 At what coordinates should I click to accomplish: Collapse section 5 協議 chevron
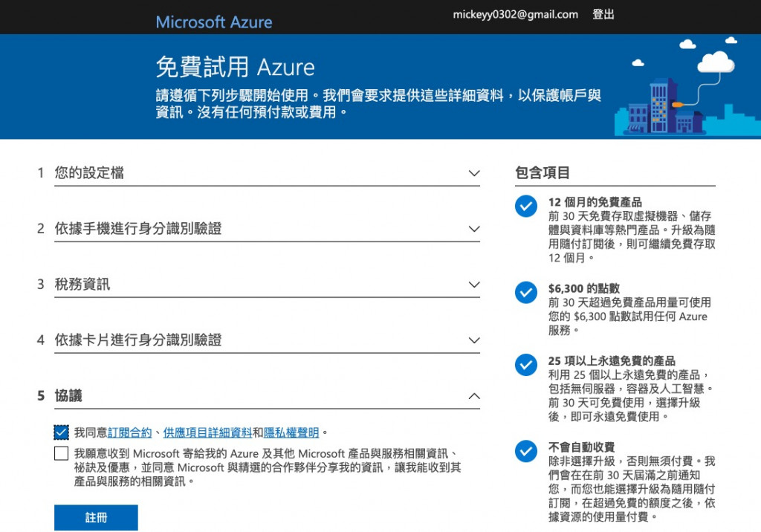(x=474, y=396)
